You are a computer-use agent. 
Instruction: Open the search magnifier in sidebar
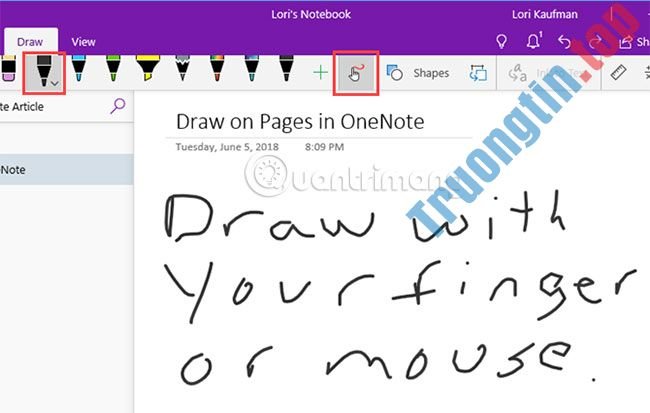[x=118, y=106]
